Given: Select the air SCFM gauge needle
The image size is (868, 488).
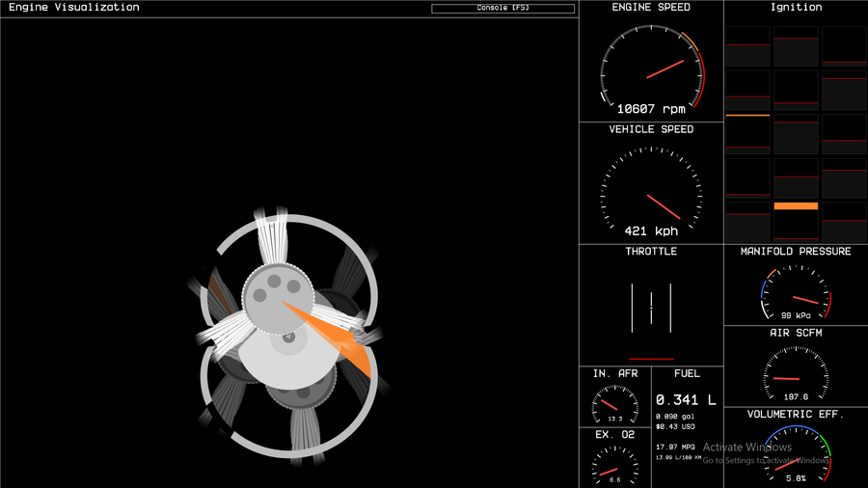Looking at the screenshot, I should pyautogui.click(x=786, y=379).
